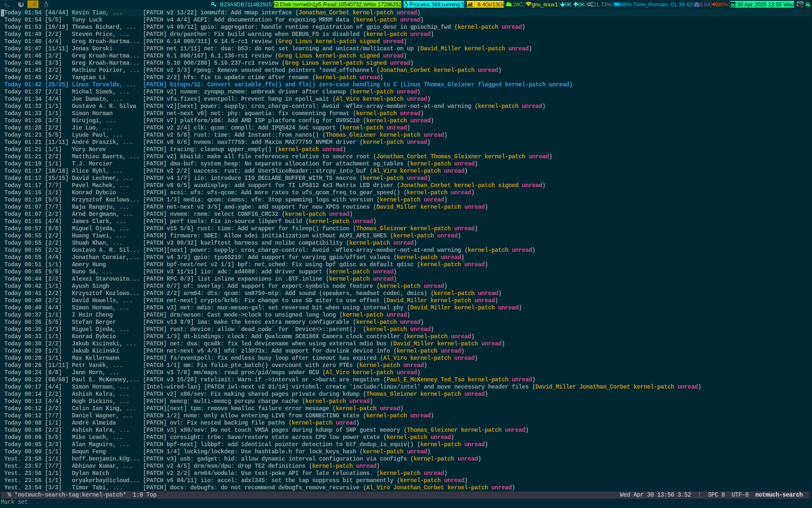The image size is (812, 508).
Task: Switch to the Firefox workspace icon
Action: tap(20, 4)
